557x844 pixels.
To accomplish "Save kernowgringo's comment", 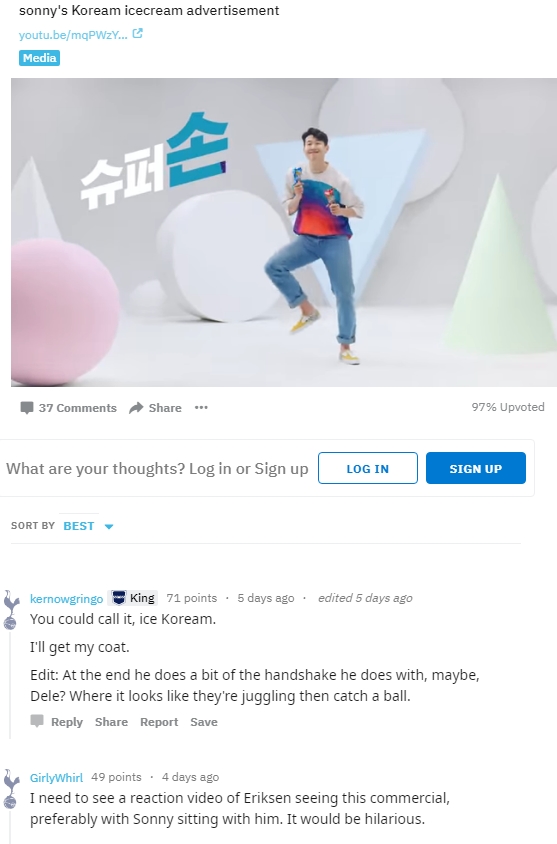I will pos(204,722).
